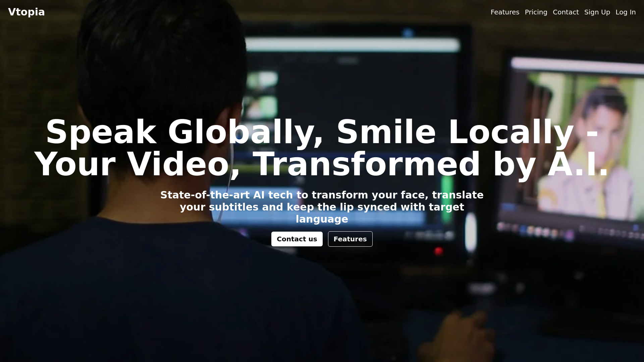Open the Contact nav link
Screen dimensions: 644x362
click(x=566, y=12)
